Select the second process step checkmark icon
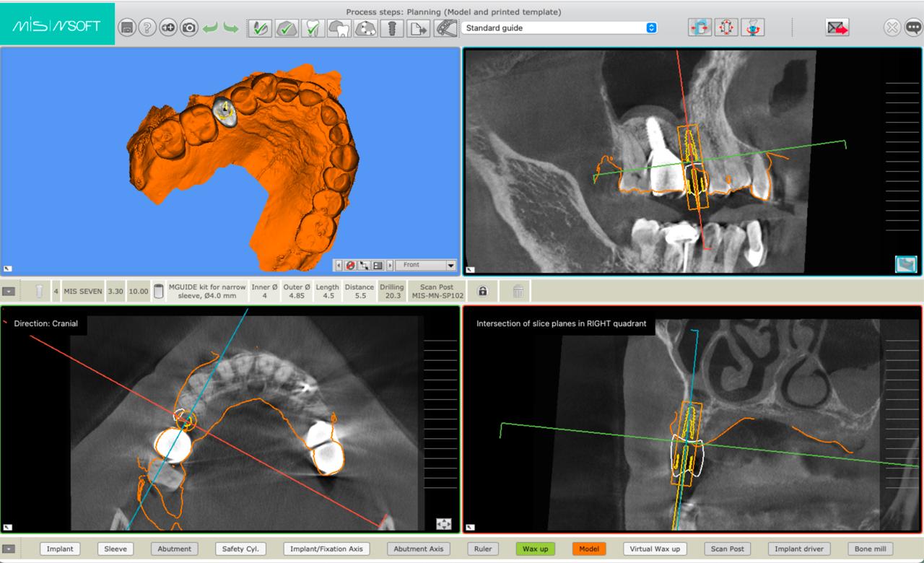This screenshot has height=563, width=924. coord(287,28)
